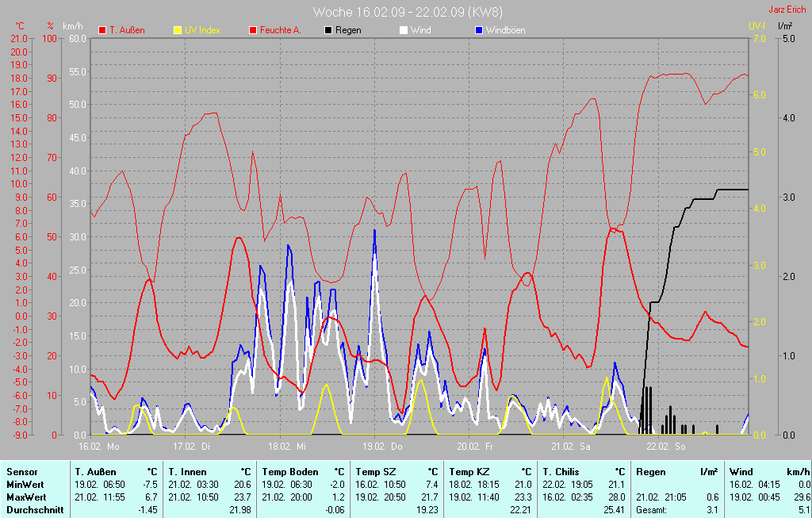Click the Temp Boden column header

tap(290, 472)
